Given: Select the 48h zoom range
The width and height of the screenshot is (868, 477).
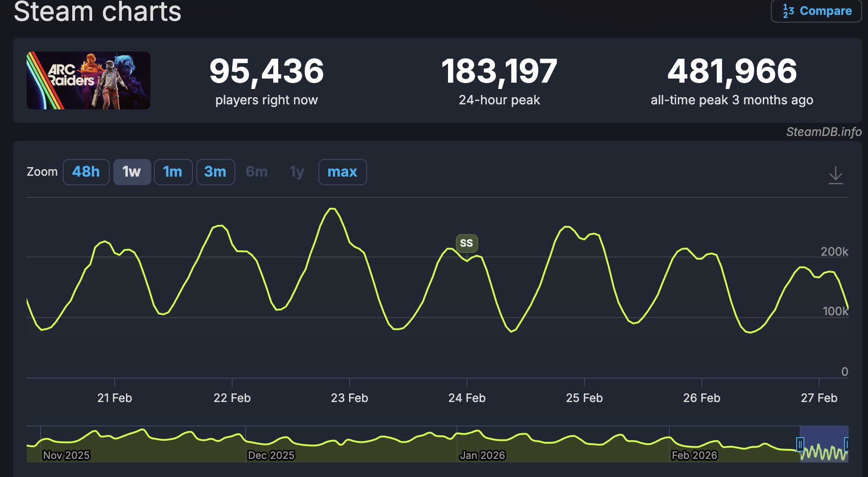Looking at the screenshot, I should pyautogui.click(x=86, y=172).
